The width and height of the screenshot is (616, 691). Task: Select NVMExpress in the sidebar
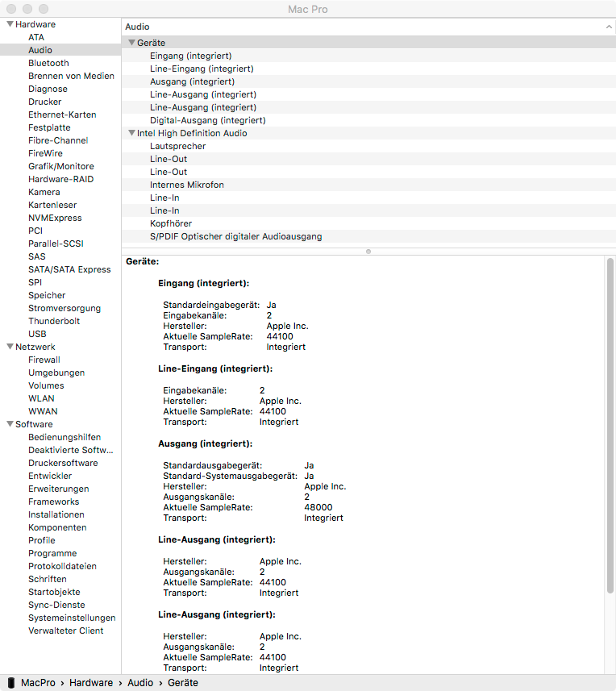tap(55, 218)
